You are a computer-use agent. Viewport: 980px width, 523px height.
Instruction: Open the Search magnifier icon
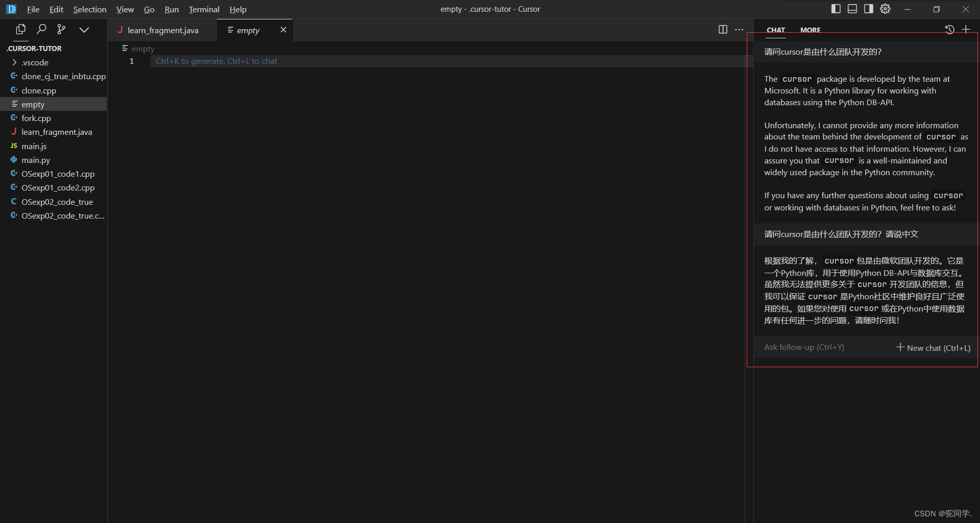(x=41, y=30)
